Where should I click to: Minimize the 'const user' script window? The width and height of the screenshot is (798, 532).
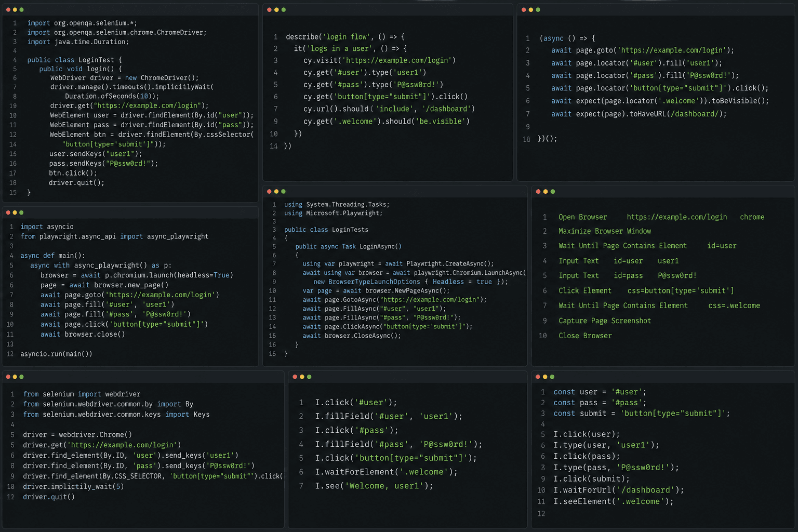coord(545,377)
